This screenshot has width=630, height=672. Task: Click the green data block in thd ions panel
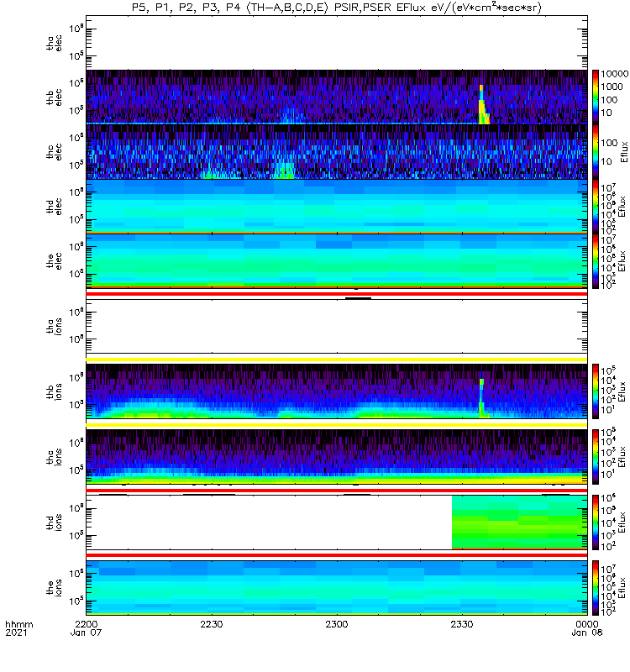click(519, 522)
